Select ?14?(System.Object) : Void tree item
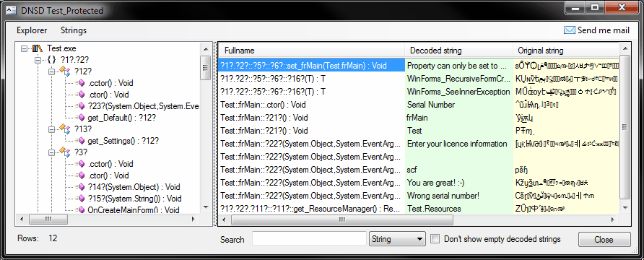This screenshot has height=260, width=644. (134, 187)
